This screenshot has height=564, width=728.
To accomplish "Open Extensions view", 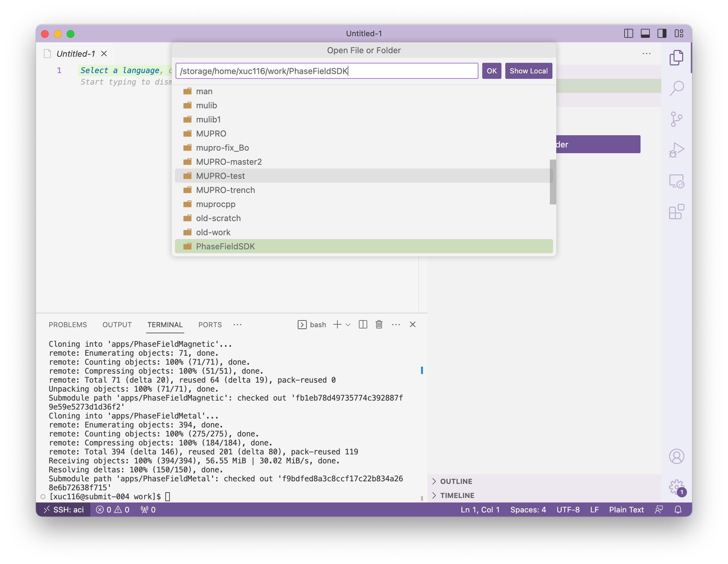I will pos(676,212).
